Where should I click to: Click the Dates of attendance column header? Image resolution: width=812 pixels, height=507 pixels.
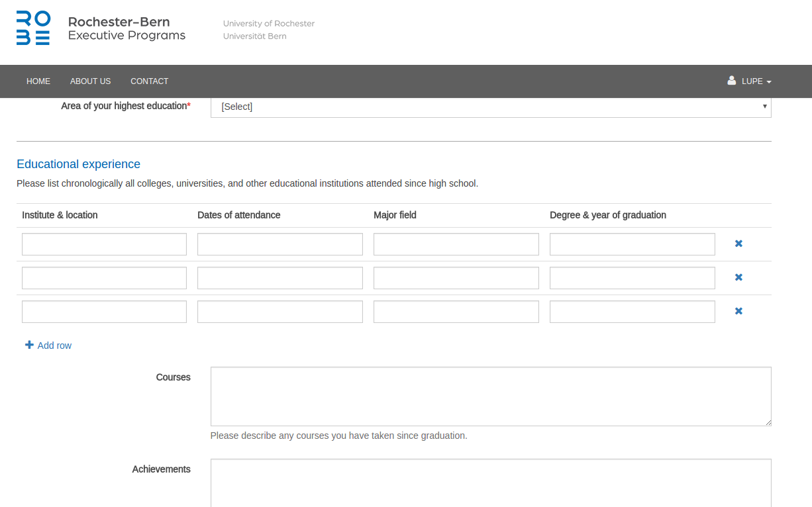(x=239, y=215)
